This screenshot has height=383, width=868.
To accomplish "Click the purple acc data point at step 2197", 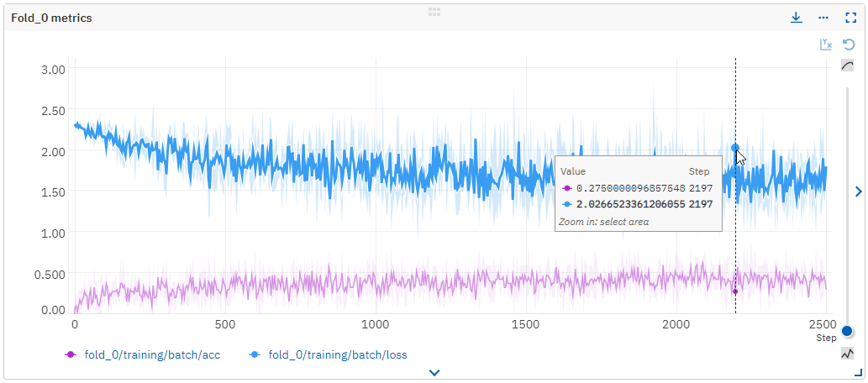I will (x=735, y=291).
